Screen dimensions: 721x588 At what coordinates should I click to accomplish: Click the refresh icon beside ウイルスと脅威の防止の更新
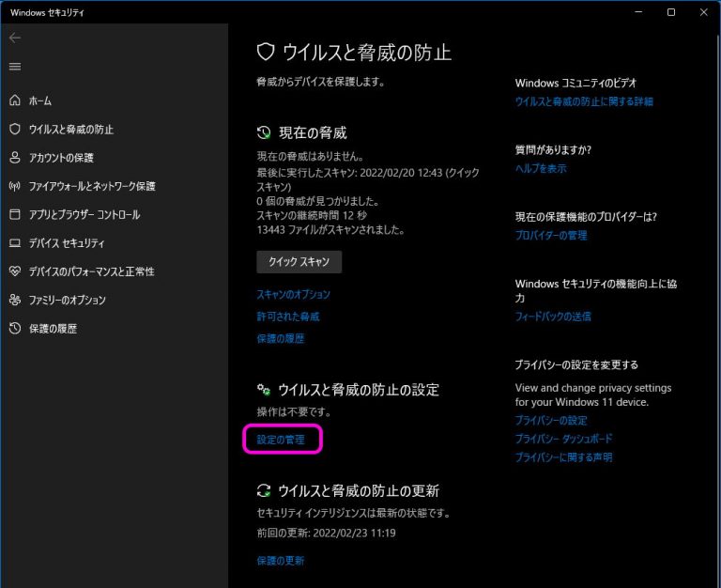click(x=264, y=490)
